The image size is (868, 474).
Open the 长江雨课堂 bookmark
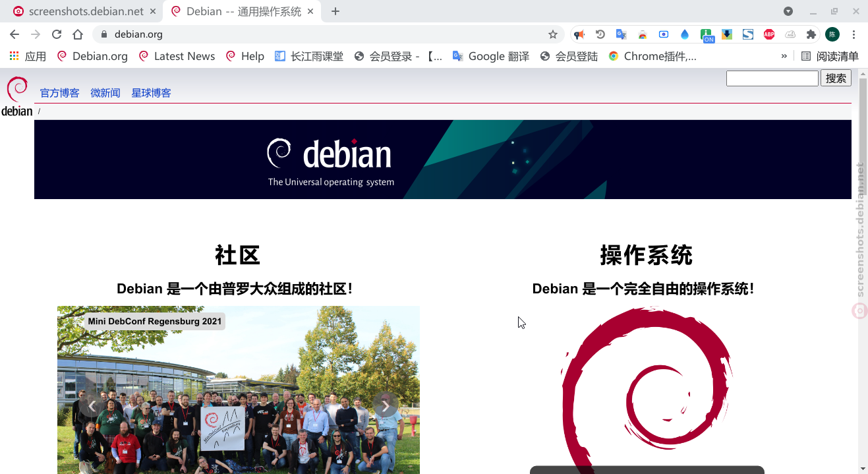pyautogui.click(x=309, y=56)
